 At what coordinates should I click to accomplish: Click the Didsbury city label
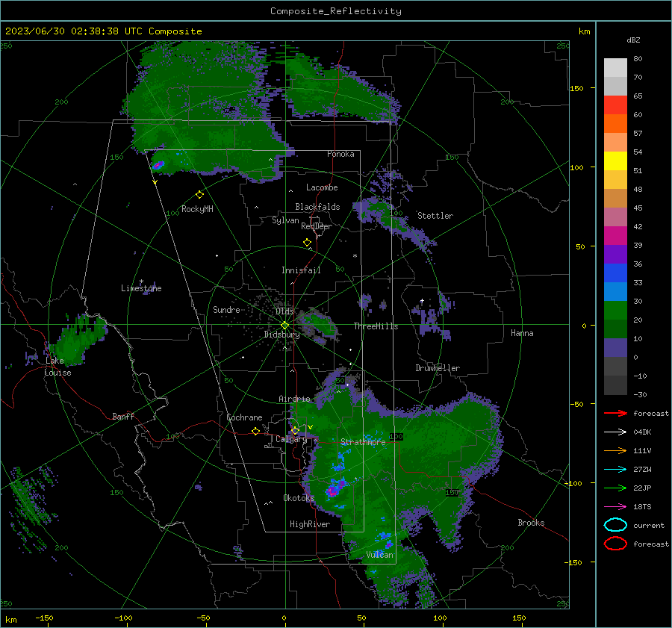pos(281,335)
